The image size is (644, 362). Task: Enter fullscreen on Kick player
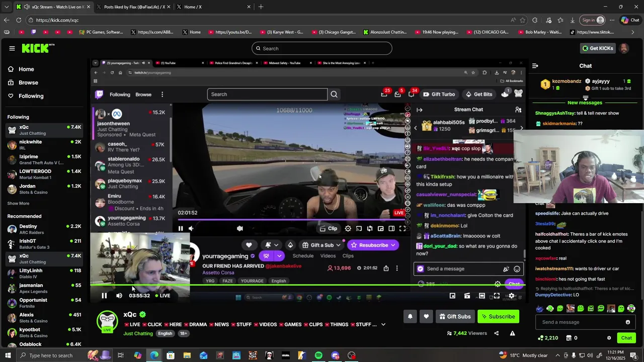pos(497,296)
